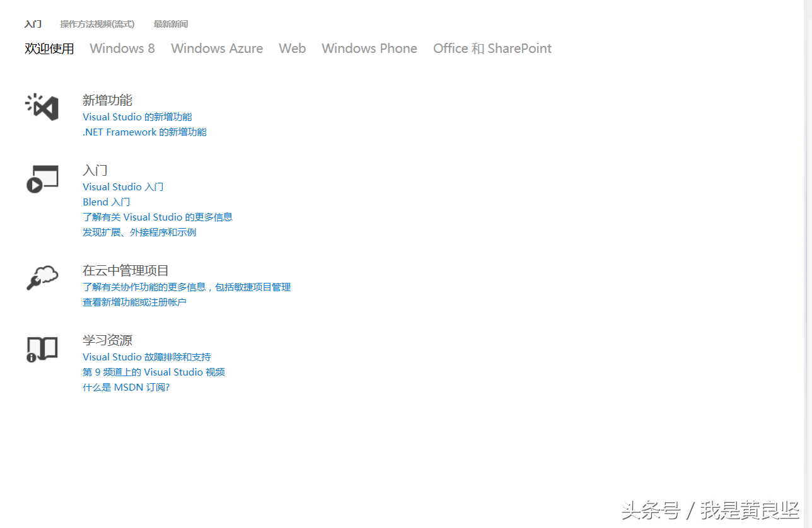Open the Visual Studio 的新增功能 link

click(x=137, y=117)
